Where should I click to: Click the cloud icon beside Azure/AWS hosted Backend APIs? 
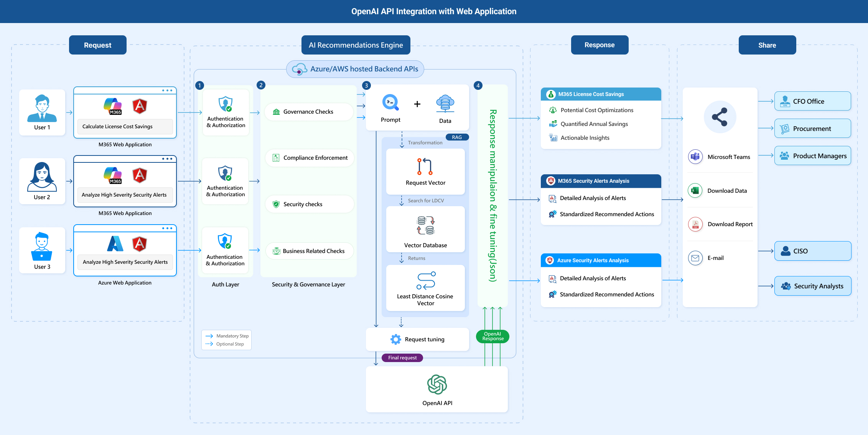point(299,69)
